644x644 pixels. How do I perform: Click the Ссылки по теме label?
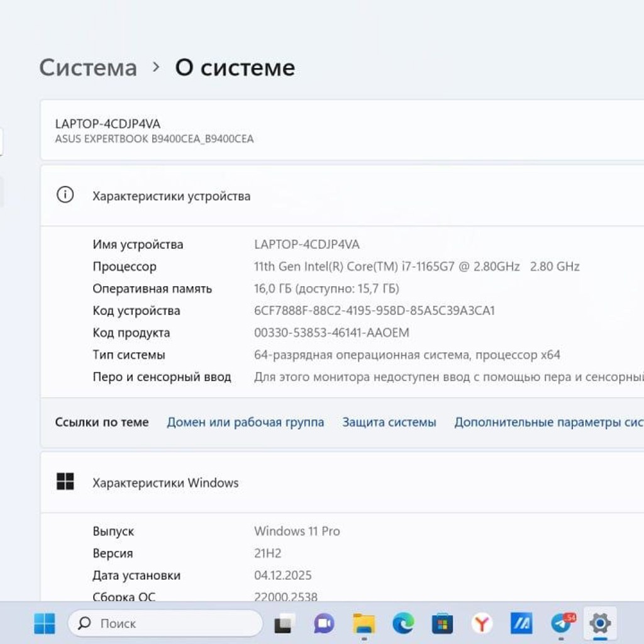pos(102,422)
